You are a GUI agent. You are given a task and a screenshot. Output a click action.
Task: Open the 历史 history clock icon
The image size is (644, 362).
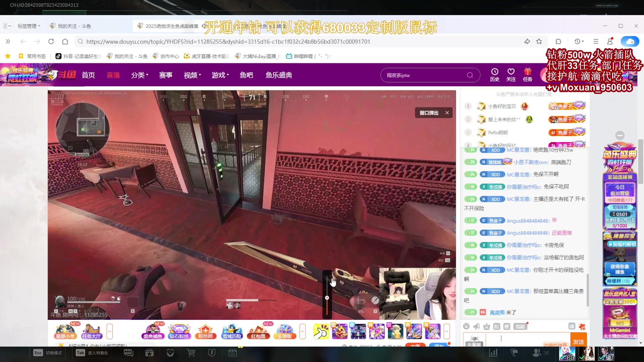[x=494, y=75]
